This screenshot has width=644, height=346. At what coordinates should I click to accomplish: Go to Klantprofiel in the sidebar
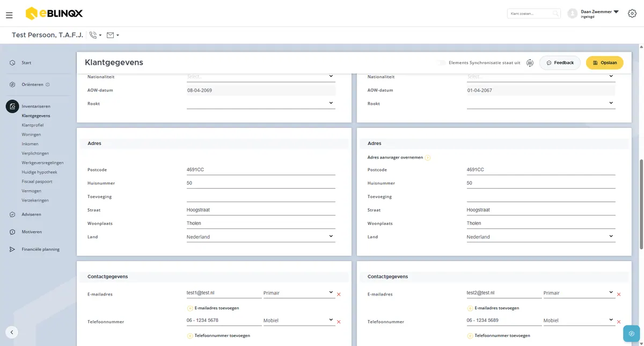pyautogui.click(x=33, y=125)
